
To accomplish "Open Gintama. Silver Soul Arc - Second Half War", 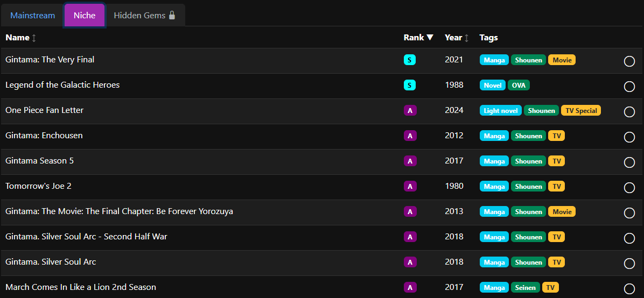I will pos(86,237).
